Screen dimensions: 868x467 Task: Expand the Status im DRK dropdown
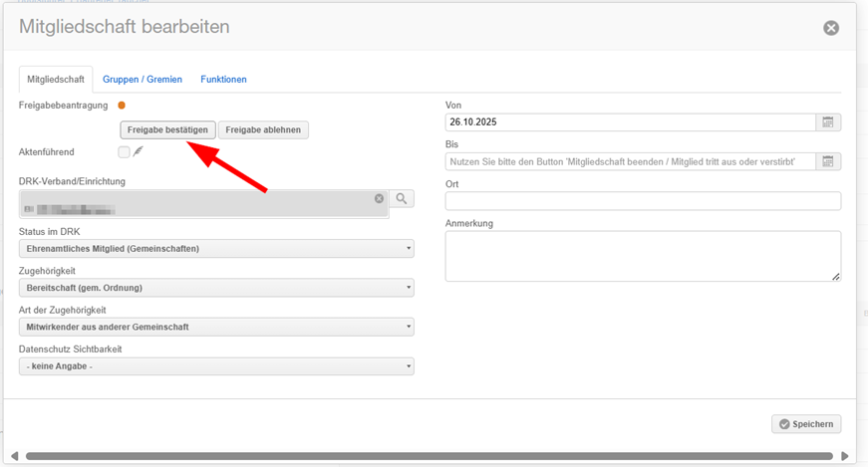pyautogui.click(x=216, y=248)
